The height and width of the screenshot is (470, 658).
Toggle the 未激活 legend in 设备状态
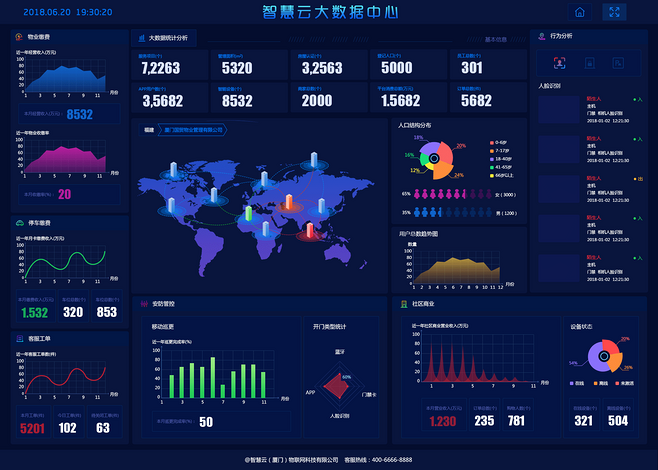(625, 383)
